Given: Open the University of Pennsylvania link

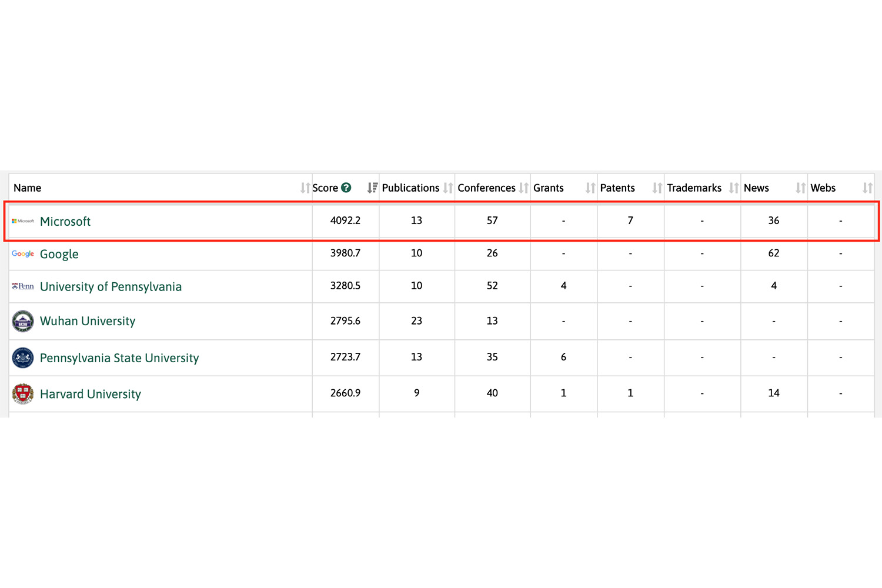Looking at the screenshot, I should [111, 287].
